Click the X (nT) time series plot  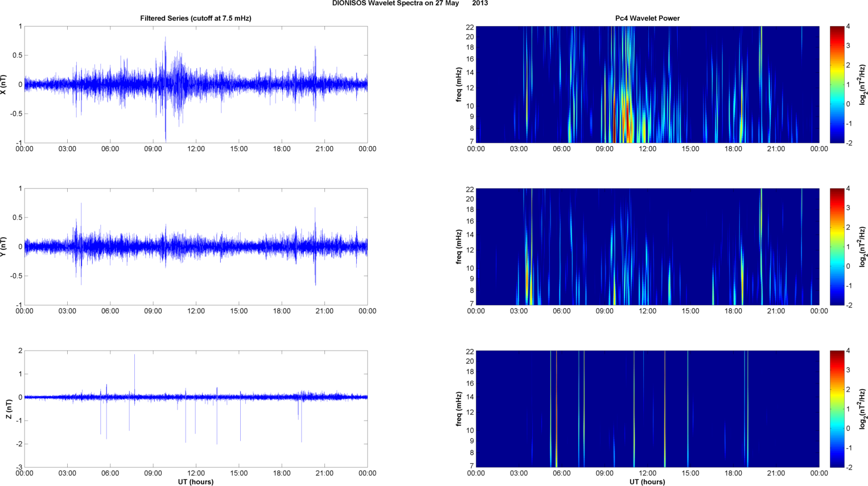[196, 84]
